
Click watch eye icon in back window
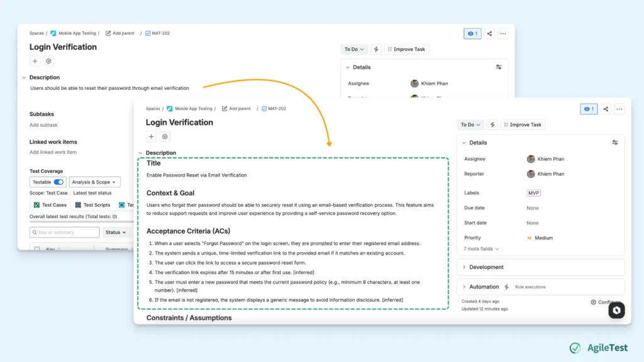(472, 34)
